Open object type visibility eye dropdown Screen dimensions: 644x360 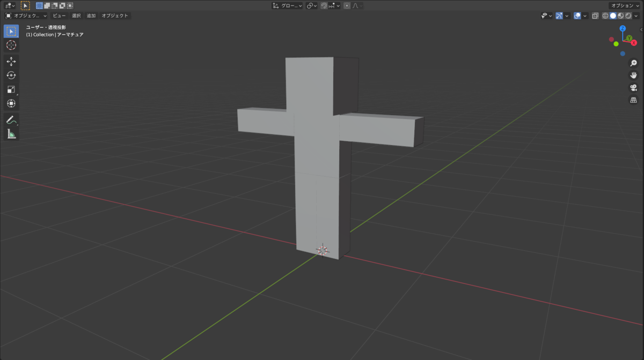(x=547, y=16)
